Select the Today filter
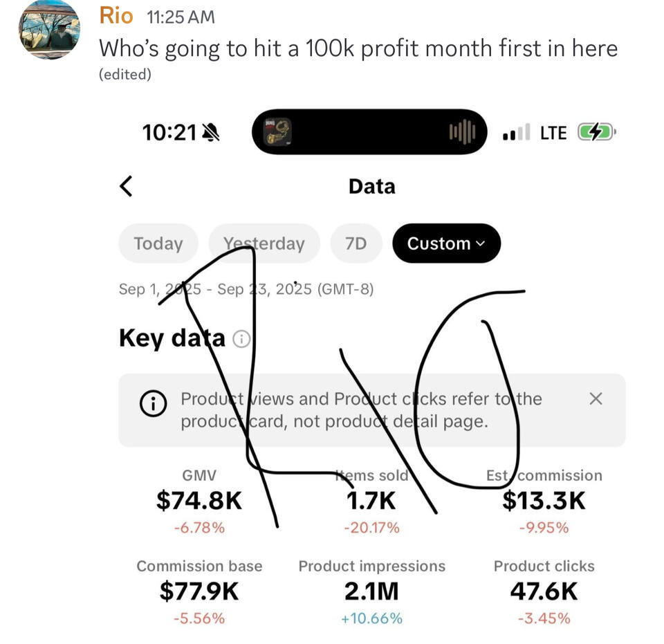Viewport: 664px width, 644px height. pos(158,243)
